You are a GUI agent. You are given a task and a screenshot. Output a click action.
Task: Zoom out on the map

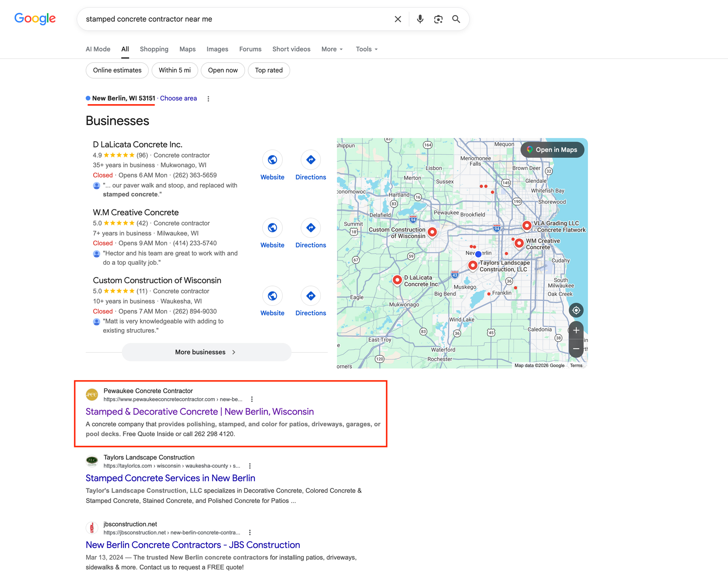coord(576,349)
